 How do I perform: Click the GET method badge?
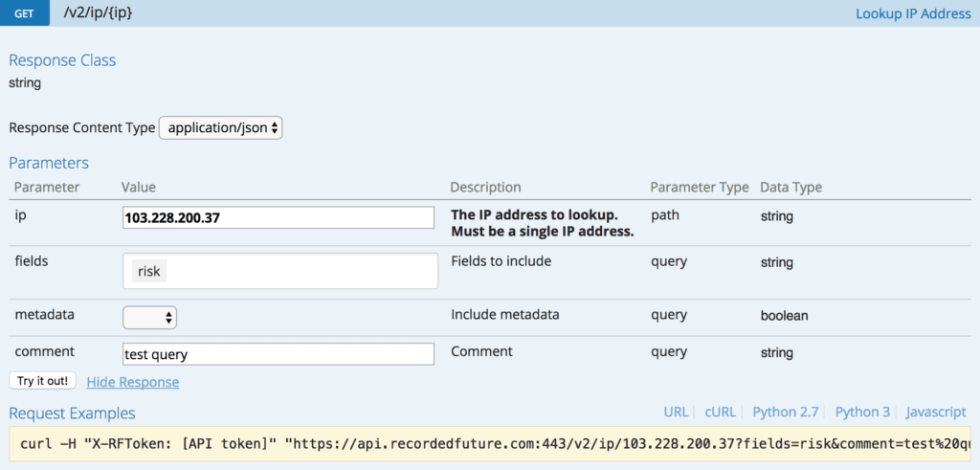tap(24, 13)
